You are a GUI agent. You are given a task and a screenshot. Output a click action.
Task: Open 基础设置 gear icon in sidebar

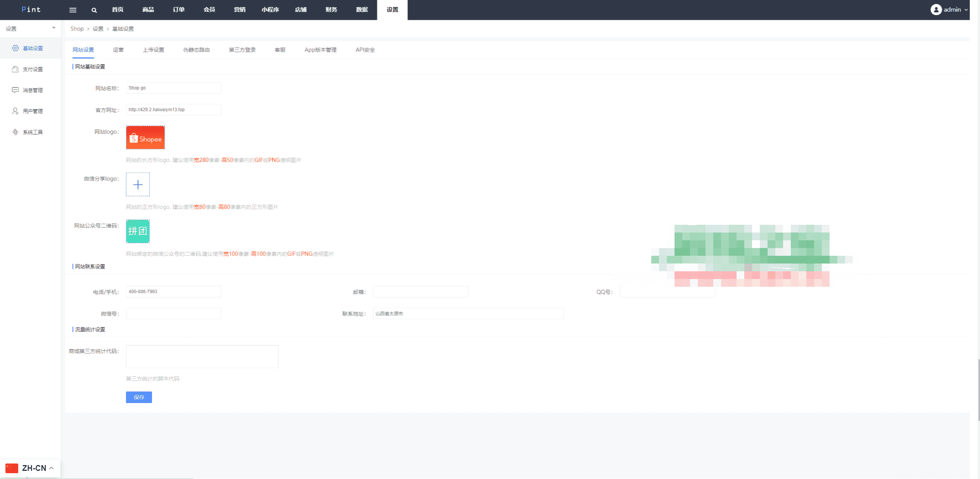(x=15, y=48)
